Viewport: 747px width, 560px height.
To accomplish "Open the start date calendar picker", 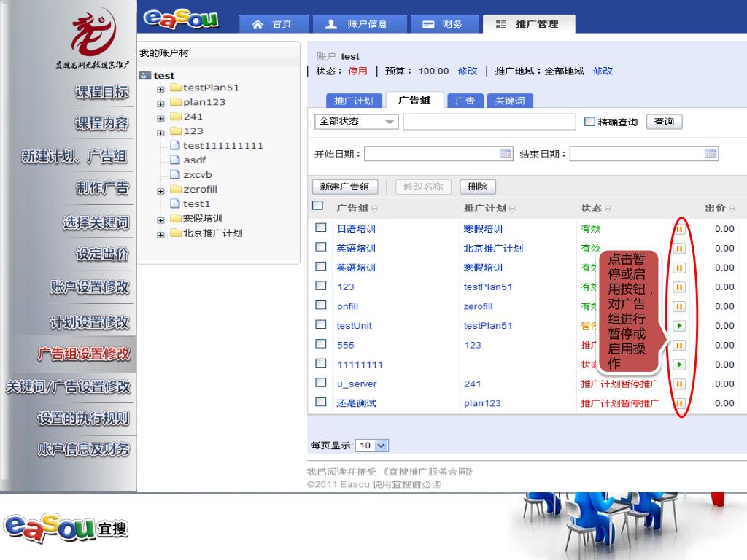I will tap(505, 153).
